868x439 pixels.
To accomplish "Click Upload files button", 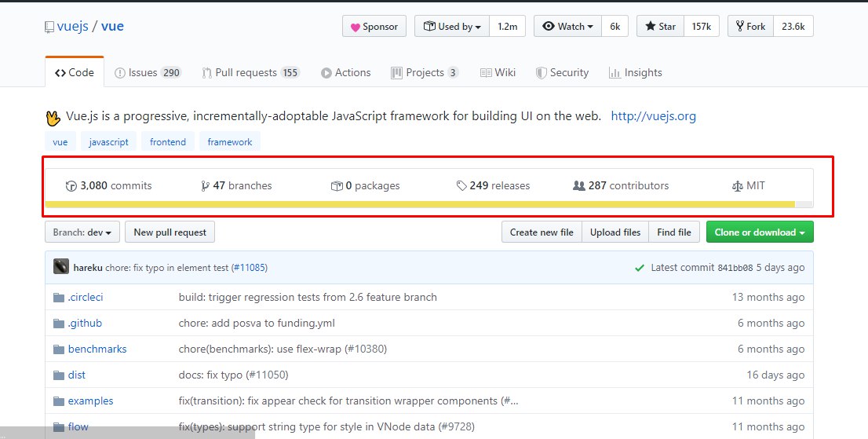I will tap(615, 232).
